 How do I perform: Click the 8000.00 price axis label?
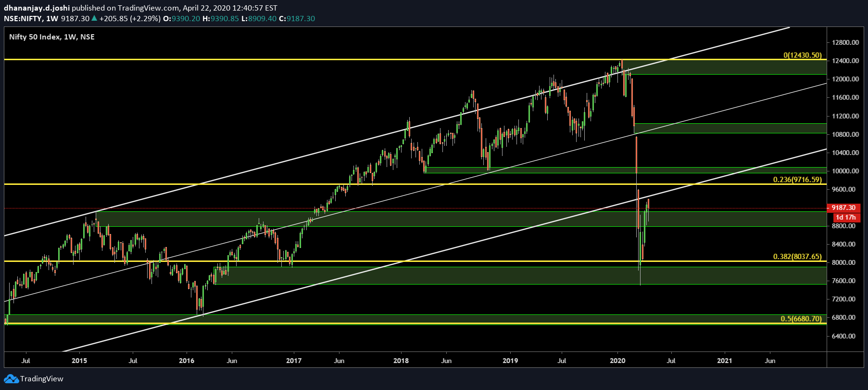point(844,262)
